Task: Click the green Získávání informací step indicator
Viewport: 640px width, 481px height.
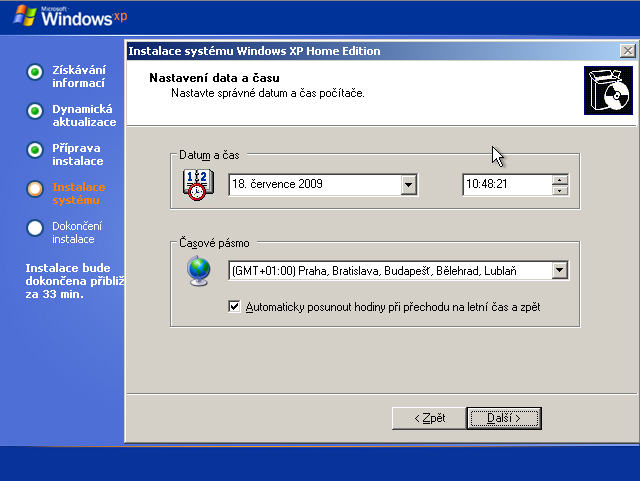Action: coord(35,72)
